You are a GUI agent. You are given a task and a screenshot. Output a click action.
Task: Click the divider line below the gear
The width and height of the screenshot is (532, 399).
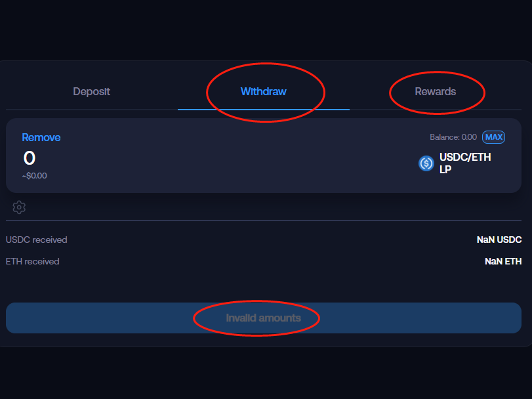tap(263, 220)
